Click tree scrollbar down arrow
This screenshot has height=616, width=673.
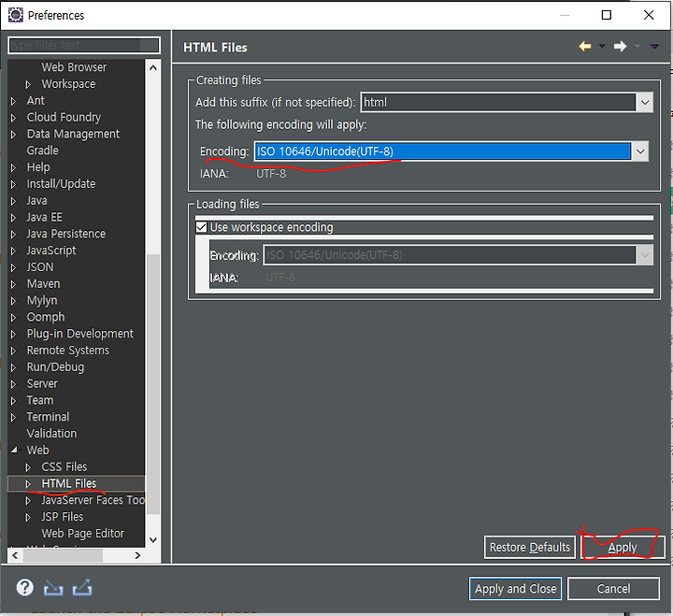tap(153, 539)
